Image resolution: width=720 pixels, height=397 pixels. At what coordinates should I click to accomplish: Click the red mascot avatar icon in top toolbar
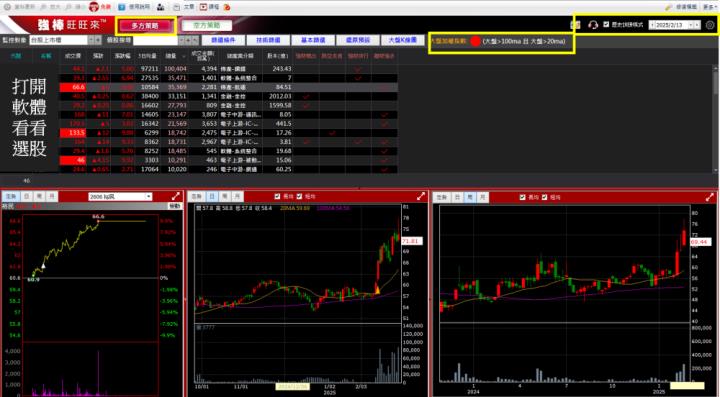coord(94,7)
